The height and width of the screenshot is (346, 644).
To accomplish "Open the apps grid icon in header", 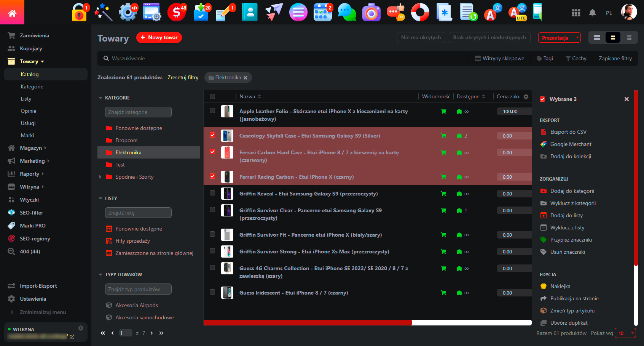I will click(576, 13).
